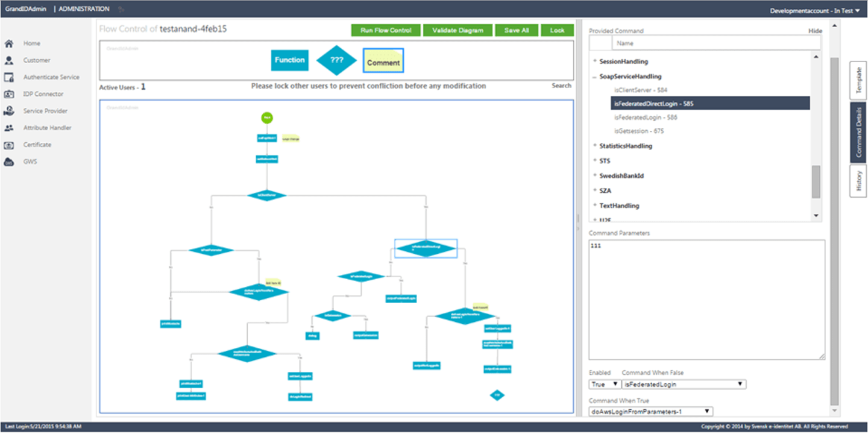
Task: Expand the TextHandling tree group
Action: pyautogui.click(x=595, y=206)
